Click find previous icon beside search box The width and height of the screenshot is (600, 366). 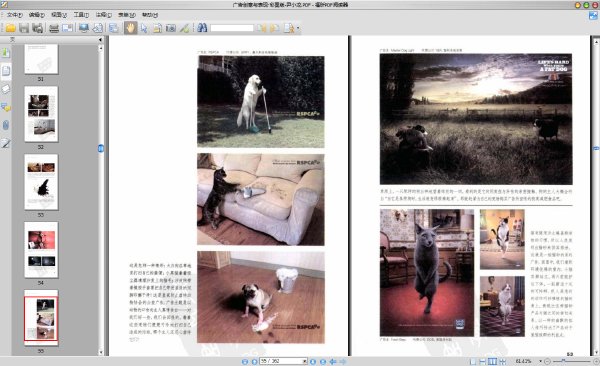tap(261, 28)
